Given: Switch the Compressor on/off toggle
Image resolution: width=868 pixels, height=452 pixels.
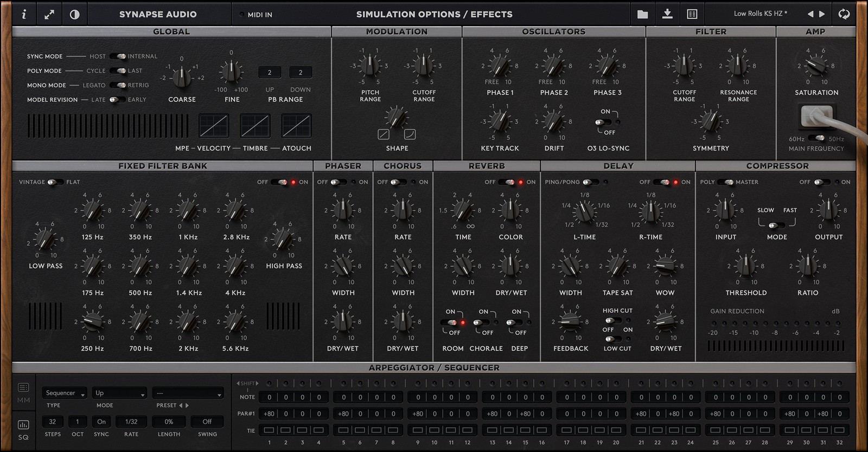Looking at the screenshot, I should [821, 182].
